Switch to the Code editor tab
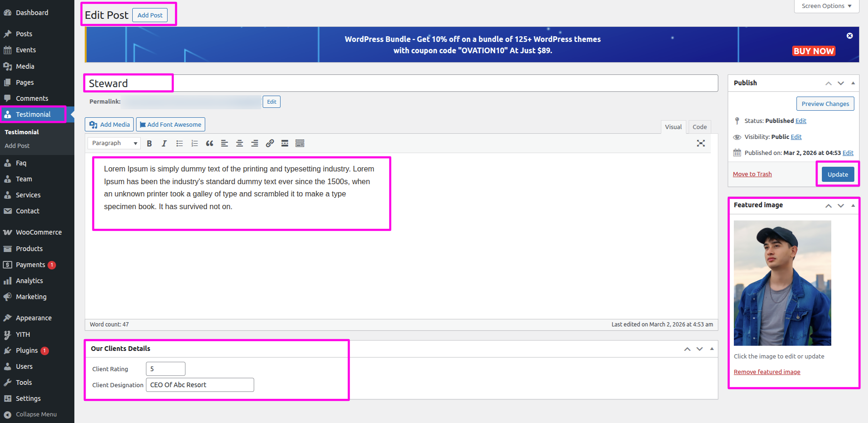Viewport: 868px width, 423px height. click(699, 127)
